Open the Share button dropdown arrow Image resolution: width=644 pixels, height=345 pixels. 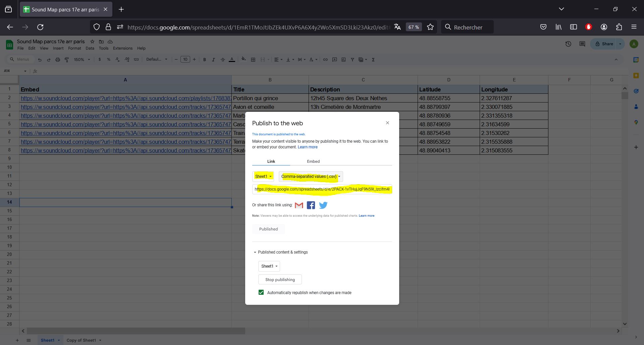620,44
